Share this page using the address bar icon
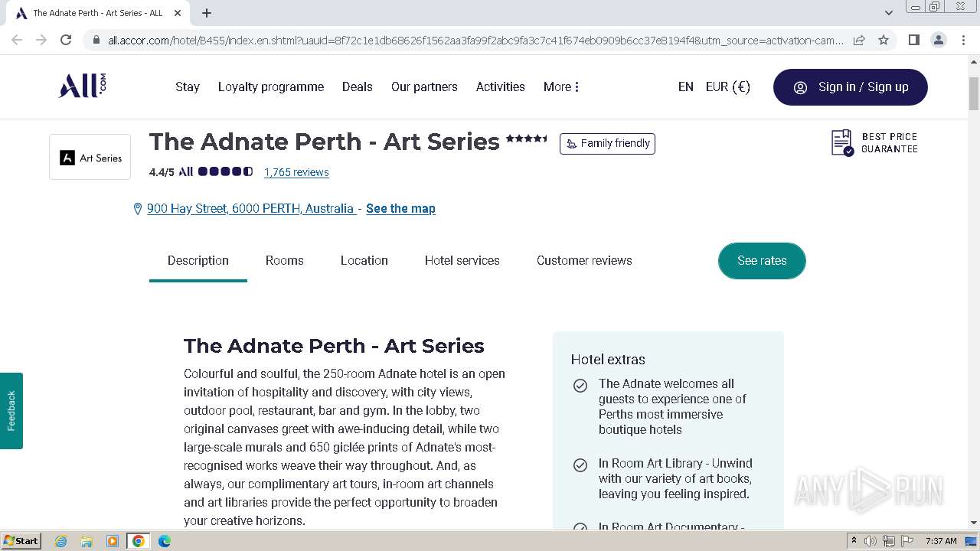The width and height of the screenshot is (980, 551). pos(859,40)
